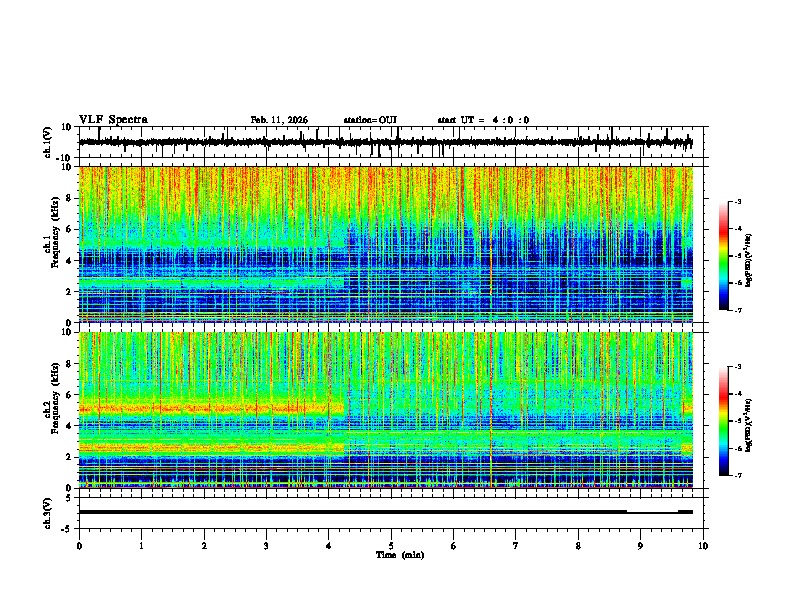
Task: Click the ch.2 PSD color scale bar
Action: tap(724, 421)
